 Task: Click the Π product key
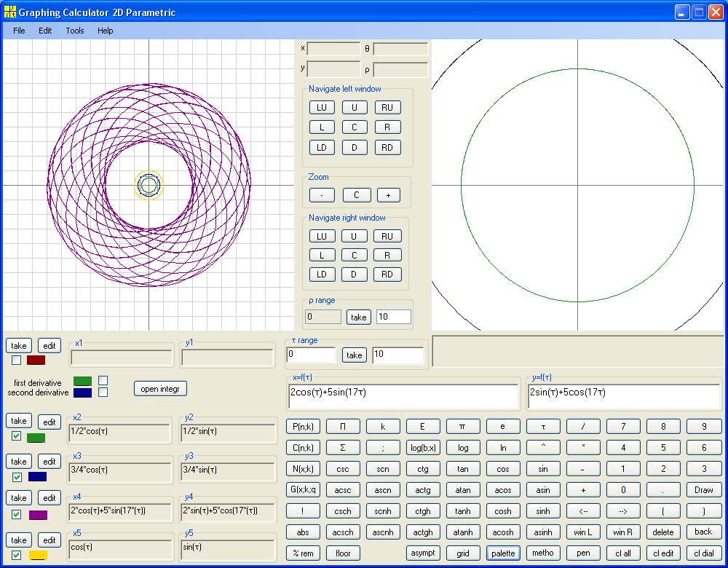[343, 426]
